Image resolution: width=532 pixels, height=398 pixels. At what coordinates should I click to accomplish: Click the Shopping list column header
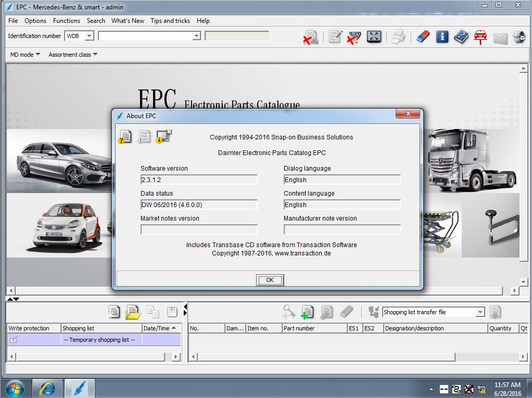point(102,328)
